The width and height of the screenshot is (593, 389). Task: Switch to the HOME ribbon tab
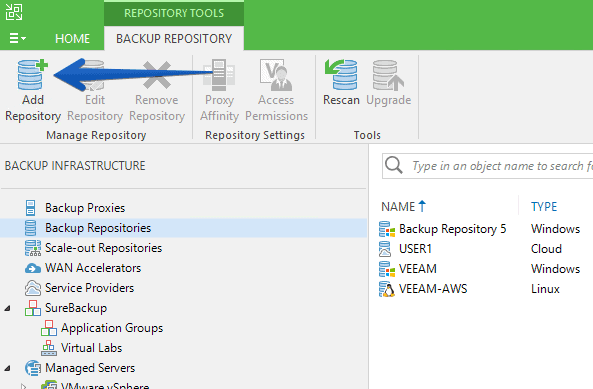coord(72,39)
